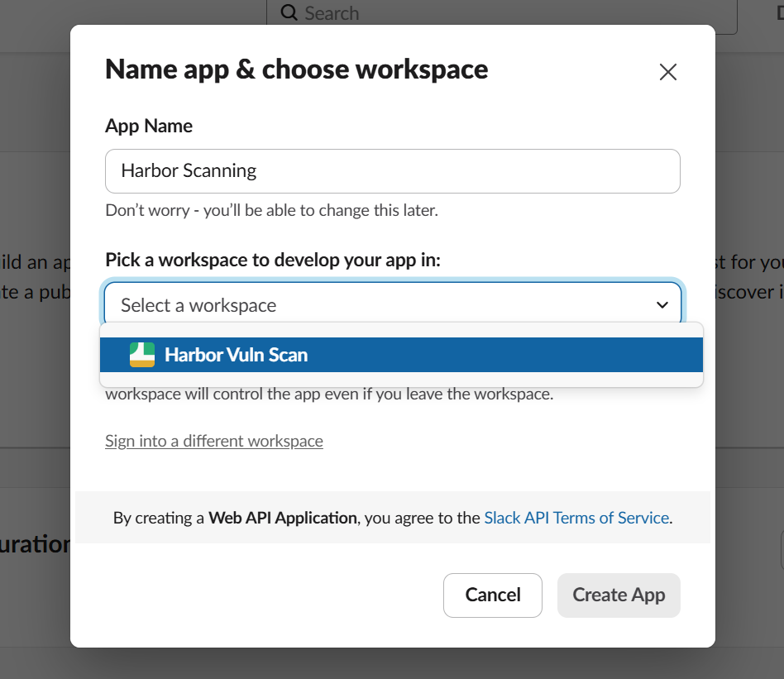Click the Name app & choose workspace heading
The height and width of the screenshot is (679, 784).
click(x=296, y=69)
